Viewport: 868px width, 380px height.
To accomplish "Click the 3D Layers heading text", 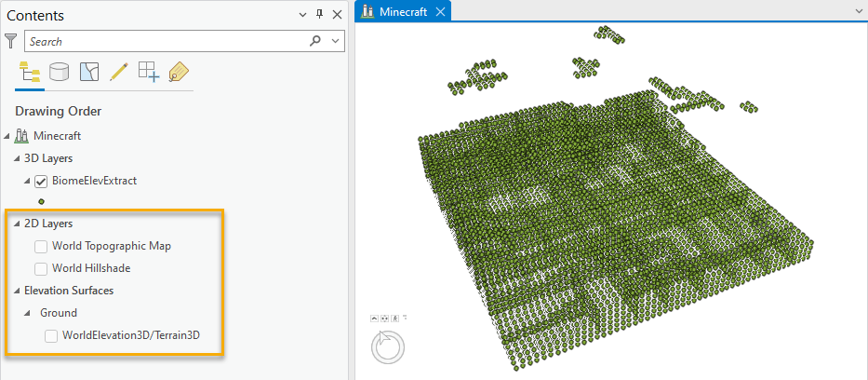I will [x=48, y=158].
